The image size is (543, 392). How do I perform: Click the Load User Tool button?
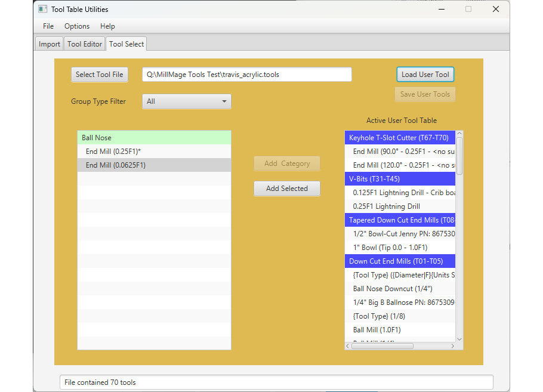coord(425,74)
